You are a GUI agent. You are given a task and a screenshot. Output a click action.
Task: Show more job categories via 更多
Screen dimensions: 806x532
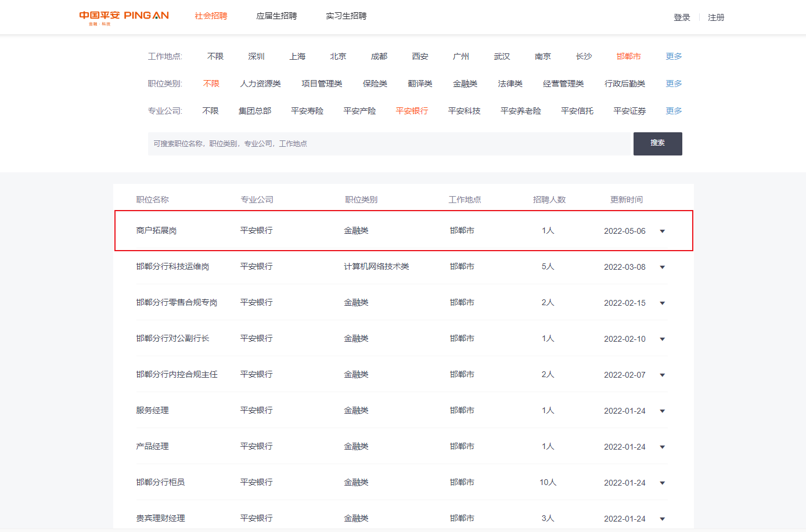[674, 84]
